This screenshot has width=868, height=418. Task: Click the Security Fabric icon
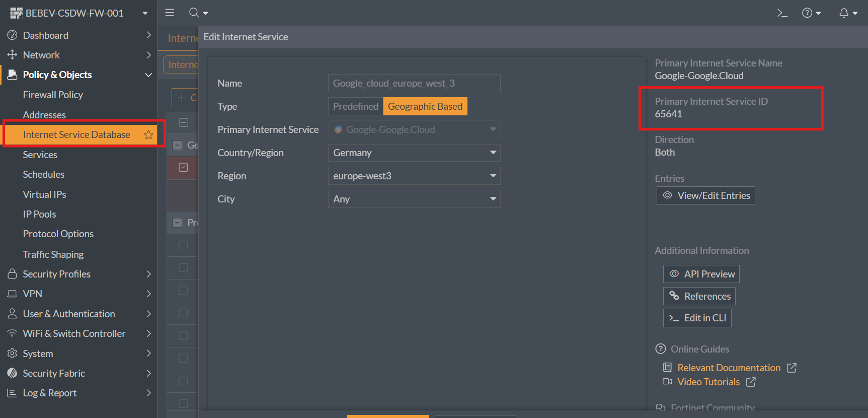(x=12, y=373)
